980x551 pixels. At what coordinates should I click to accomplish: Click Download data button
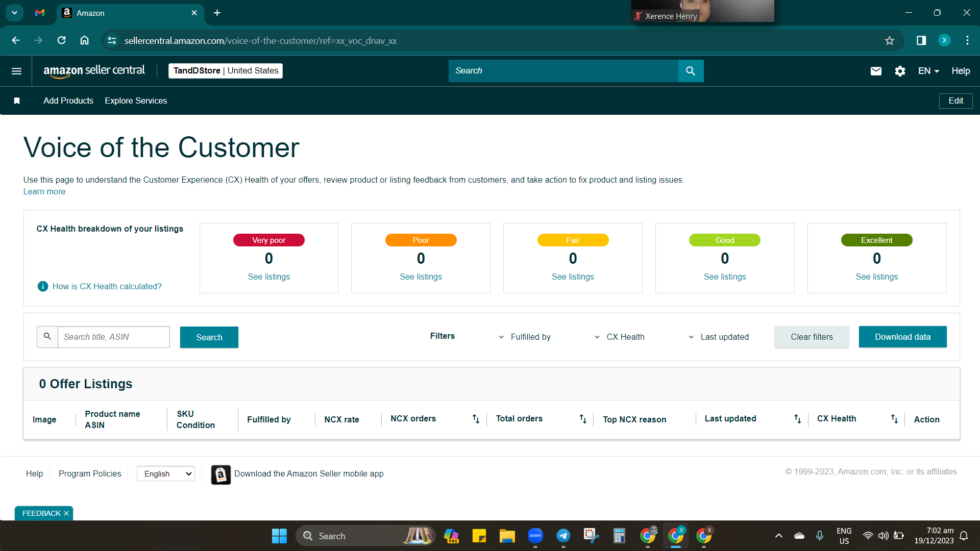pos(902,337)
